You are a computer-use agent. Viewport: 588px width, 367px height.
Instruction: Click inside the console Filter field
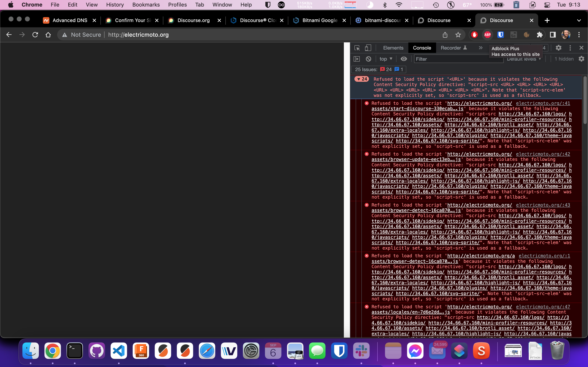tap(457, 59)
